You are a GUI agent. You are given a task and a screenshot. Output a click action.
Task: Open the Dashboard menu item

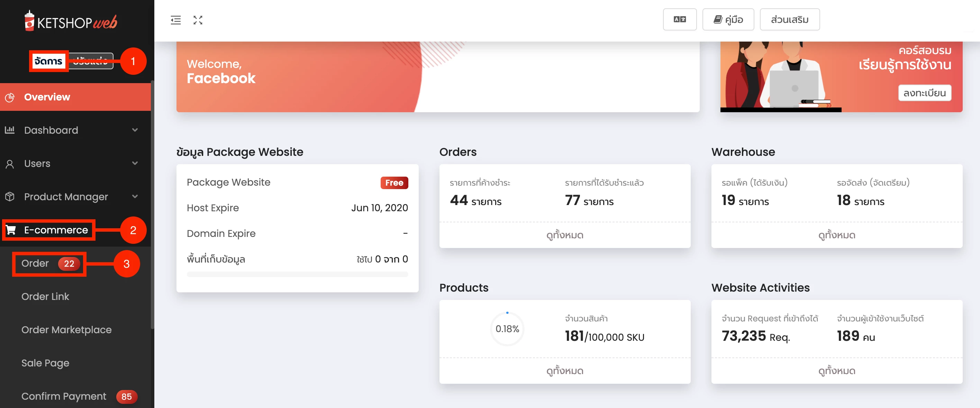click(75, 130)
